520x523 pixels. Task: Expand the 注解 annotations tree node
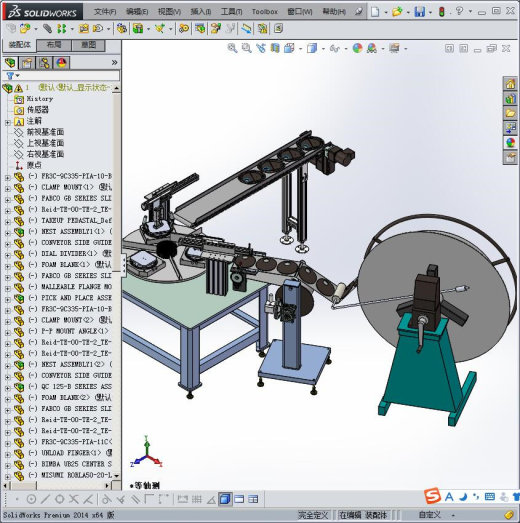pyautogui.click(x=8, y=122)
